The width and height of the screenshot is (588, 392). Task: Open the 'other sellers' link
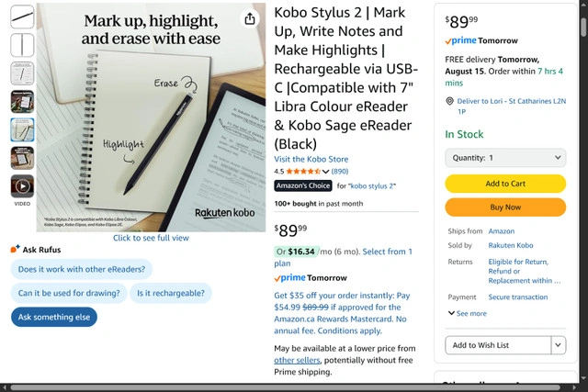pyautogui.click(x=297, y=361)
